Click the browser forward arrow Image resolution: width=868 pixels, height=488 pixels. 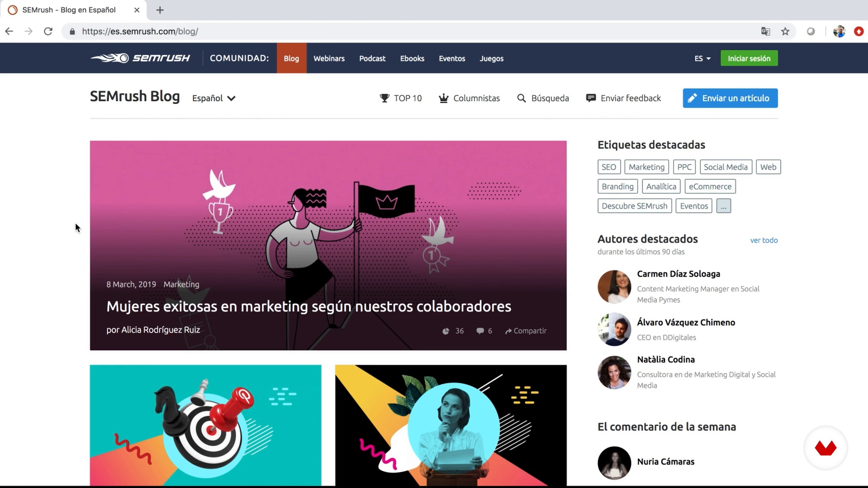coord(28,31)
